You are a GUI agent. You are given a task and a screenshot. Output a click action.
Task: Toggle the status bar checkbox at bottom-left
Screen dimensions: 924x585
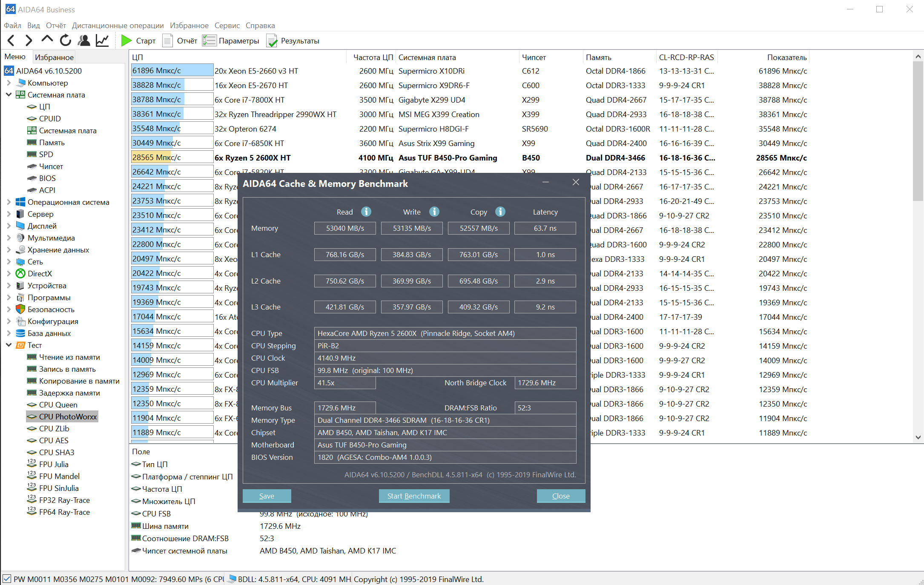[7, 579]
